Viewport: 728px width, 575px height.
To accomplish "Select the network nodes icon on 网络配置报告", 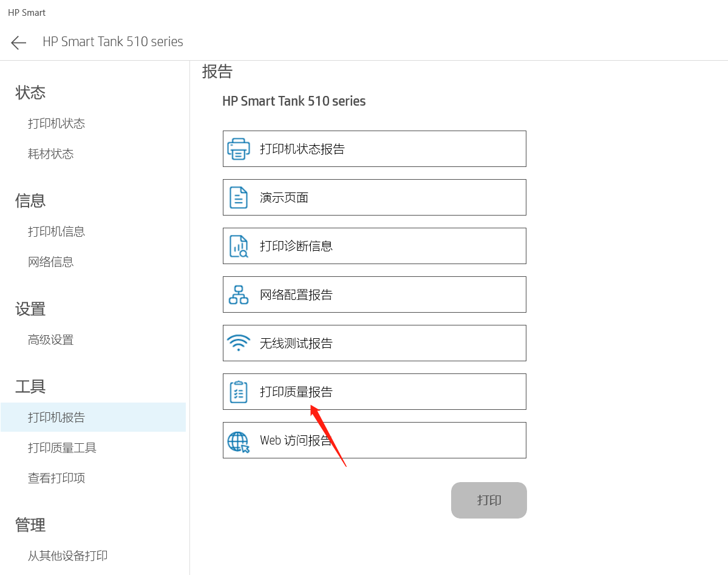I will pos(239,294).
